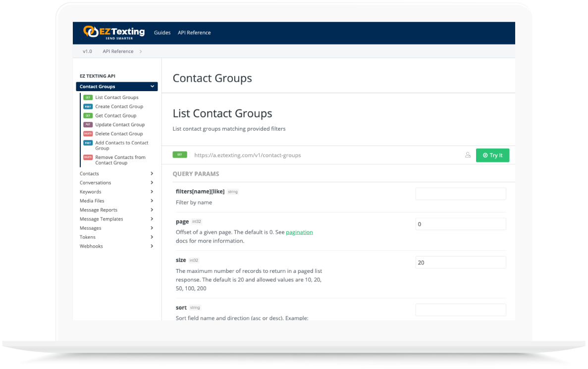Open List Contact Groups in sidebar

pos(116,98)
